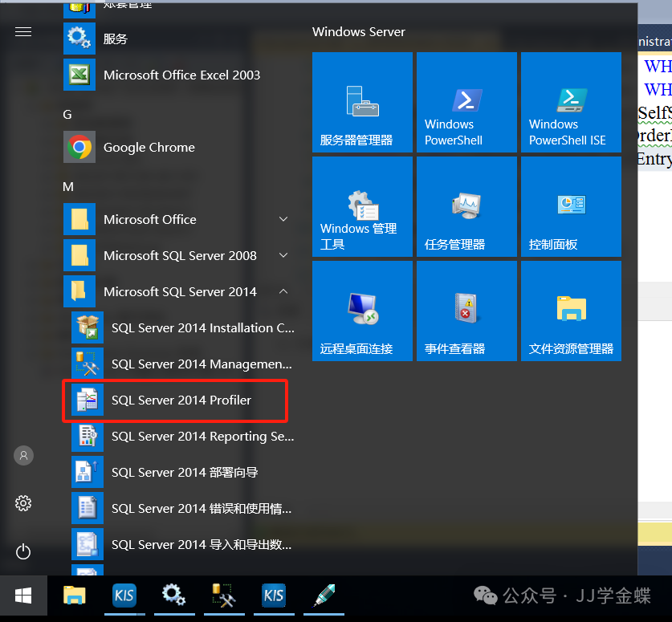Click the Windows PowerShell tile
The image size is (672, 622).
point(466,102)
